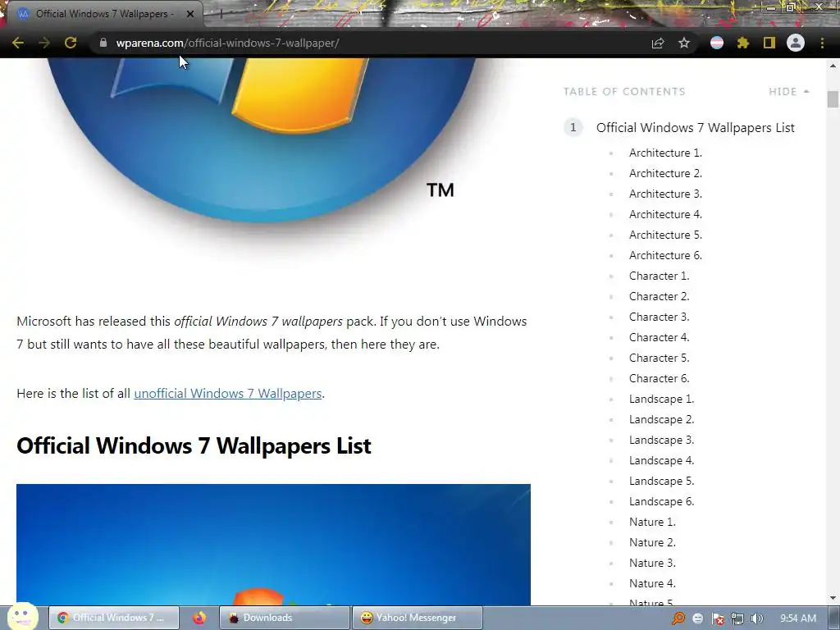This screenshot has height=630, width=840.
Task: Open the Extensions puzzle piece menu
Action: (743, 43)
